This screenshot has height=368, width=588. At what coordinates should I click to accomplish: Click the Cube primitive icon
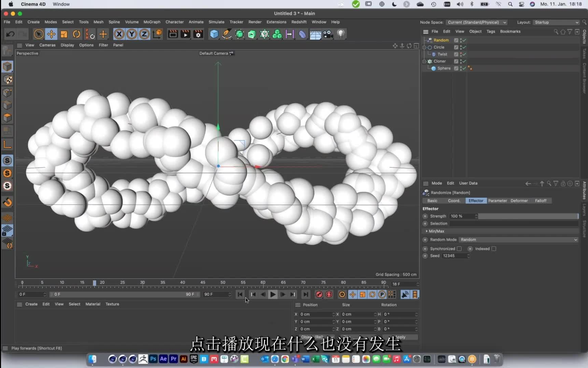(x=214, y=34)
